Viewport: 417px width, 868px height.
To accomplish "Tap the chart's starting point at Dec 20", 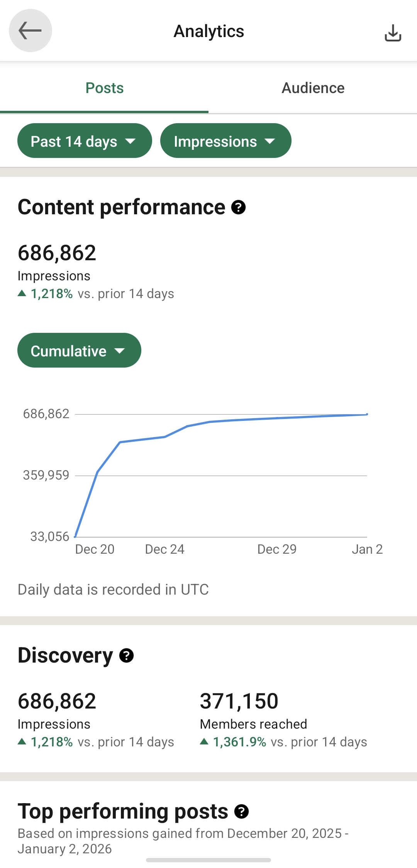I will (x=75, y=536).
